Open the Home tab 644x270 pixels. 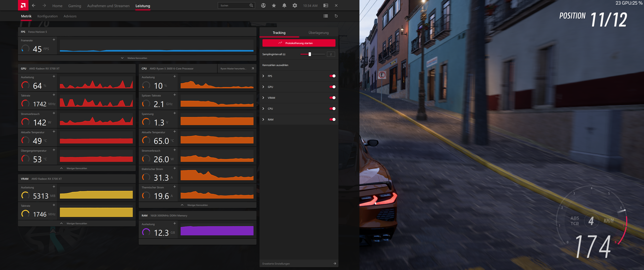(x=57, y=6)
